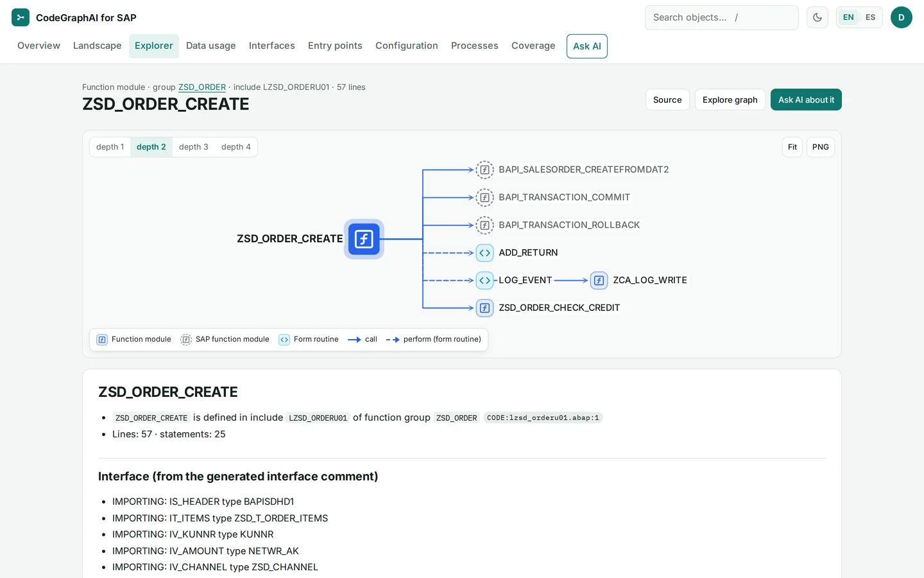Click BAPI_TRANSACTION_ROLLBACK node icon
924x578 pixels.
coord(485,225)
